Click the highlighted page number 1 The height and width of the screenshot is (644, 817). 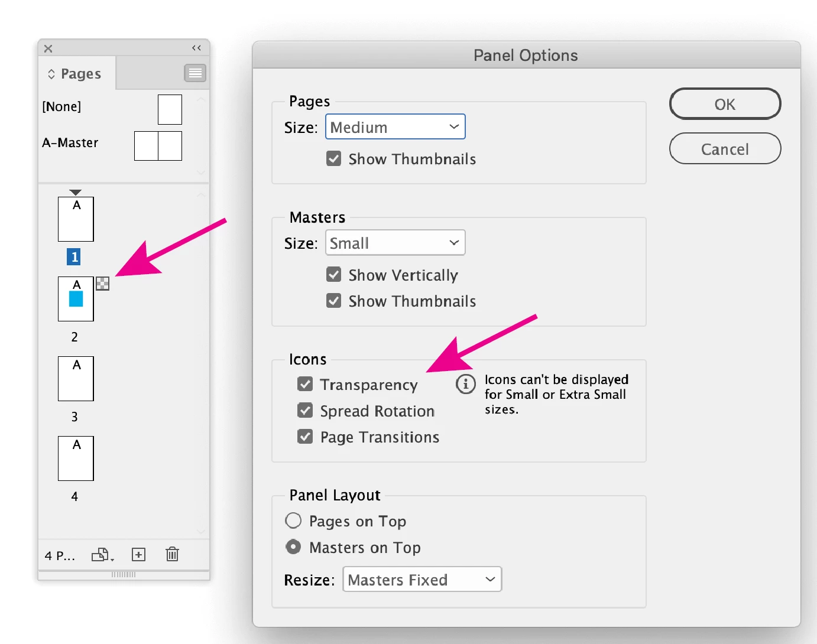click(x=74, y=257)
